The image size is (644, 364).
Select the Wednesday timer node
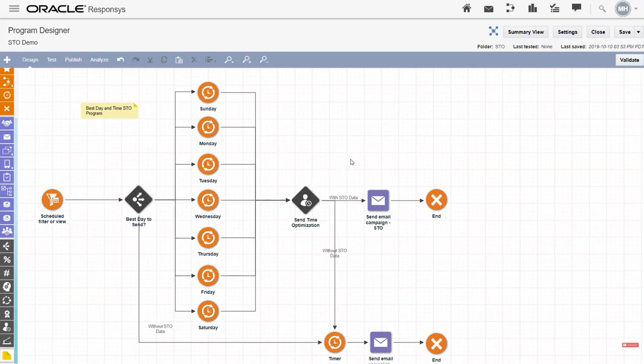coord(208,200)
